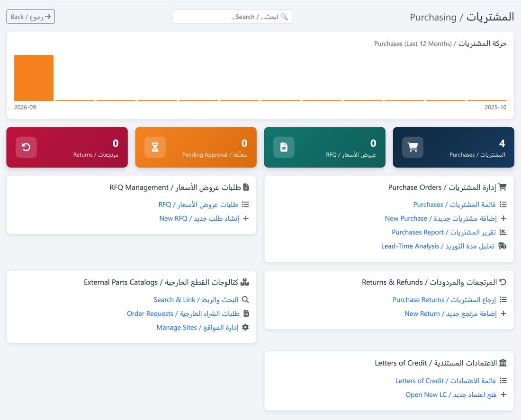Click list icon next to RFQ link
Screen dimensions: 521x420
pos(245,205)
